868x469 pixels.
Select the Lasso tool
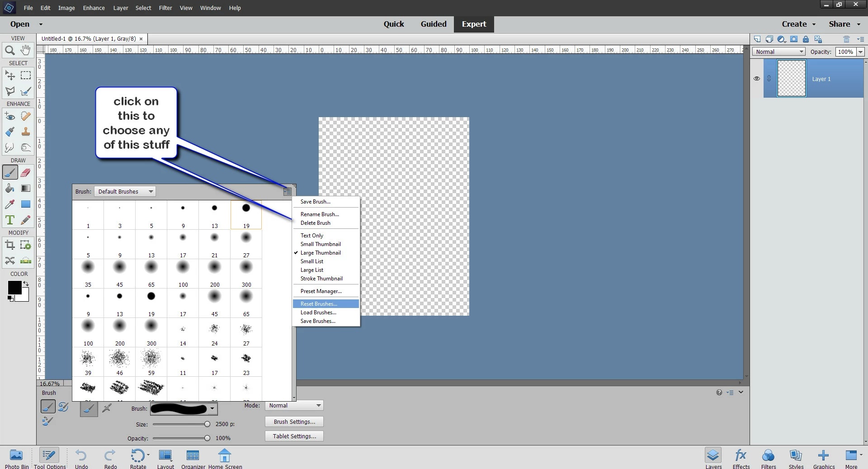[x=9, y=91]
